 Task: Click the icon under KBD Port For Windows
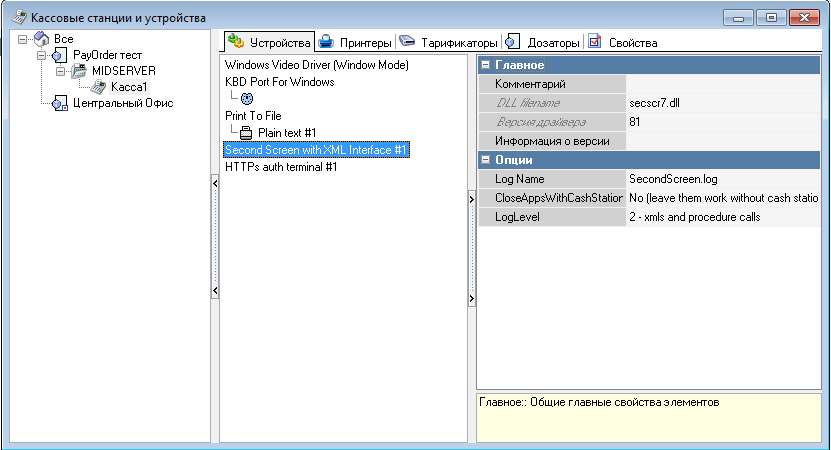tap(246, 99)
